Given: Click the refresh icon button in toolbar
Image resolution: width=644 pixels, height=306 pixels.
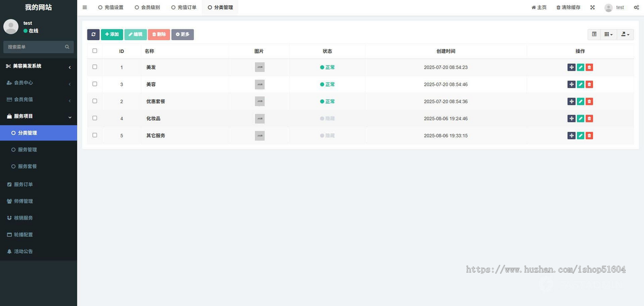Looking at the screenshot, I should 93,34.
